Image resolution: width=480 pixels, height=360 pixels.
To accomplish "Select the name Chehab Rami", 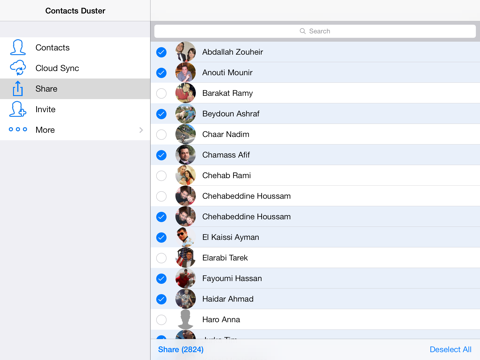I will tap(227, 176).
